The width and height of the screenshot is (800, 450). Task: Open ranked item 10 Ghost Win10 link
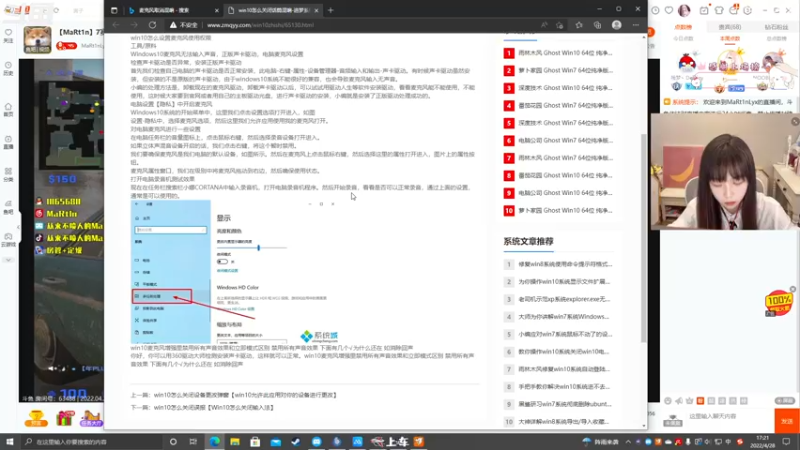(x=565, y=210)
